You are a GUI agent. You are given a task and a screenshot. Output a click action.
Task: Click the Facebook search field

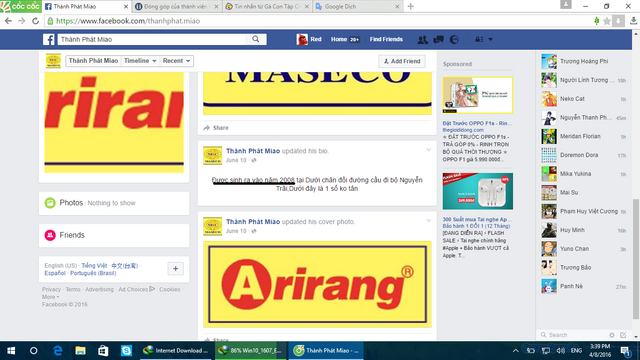(151, 39)
